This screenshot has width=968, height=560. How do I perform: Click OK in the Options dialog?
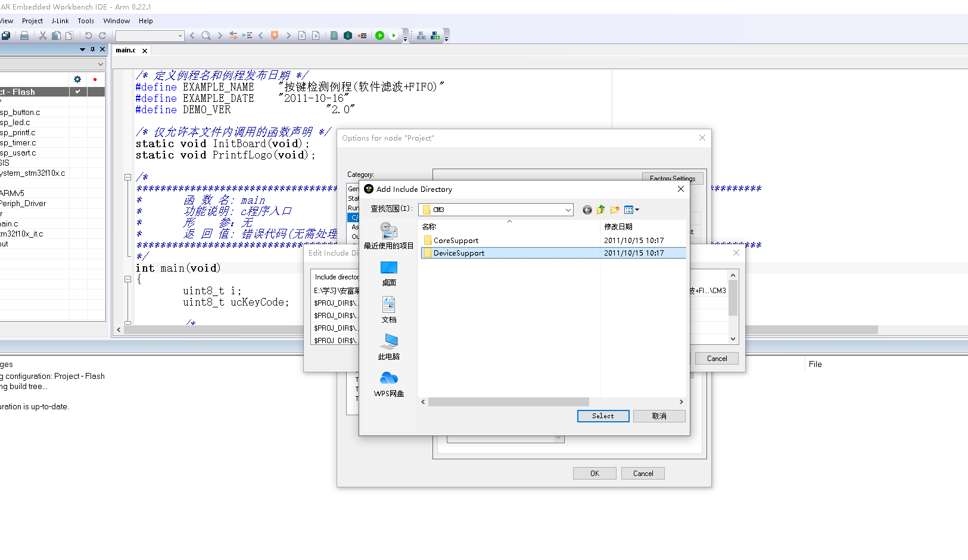tap(594, 472)
